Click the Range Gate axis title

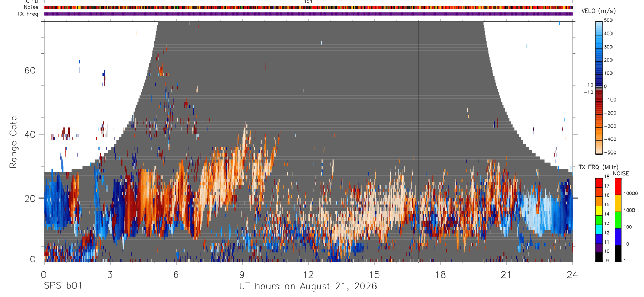(x=14, y=142)
